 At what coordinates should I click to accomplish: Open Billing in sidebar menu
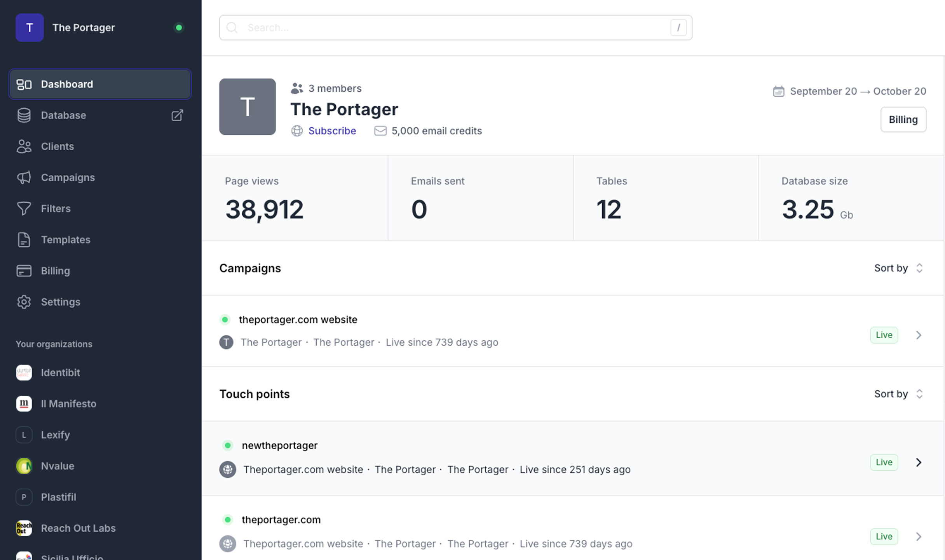click(x=55, y=271)
